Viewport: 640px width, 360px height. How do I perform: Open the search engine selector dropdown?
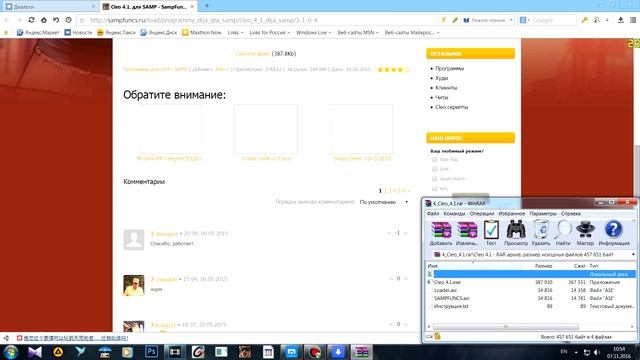click(x=524, y=20)
